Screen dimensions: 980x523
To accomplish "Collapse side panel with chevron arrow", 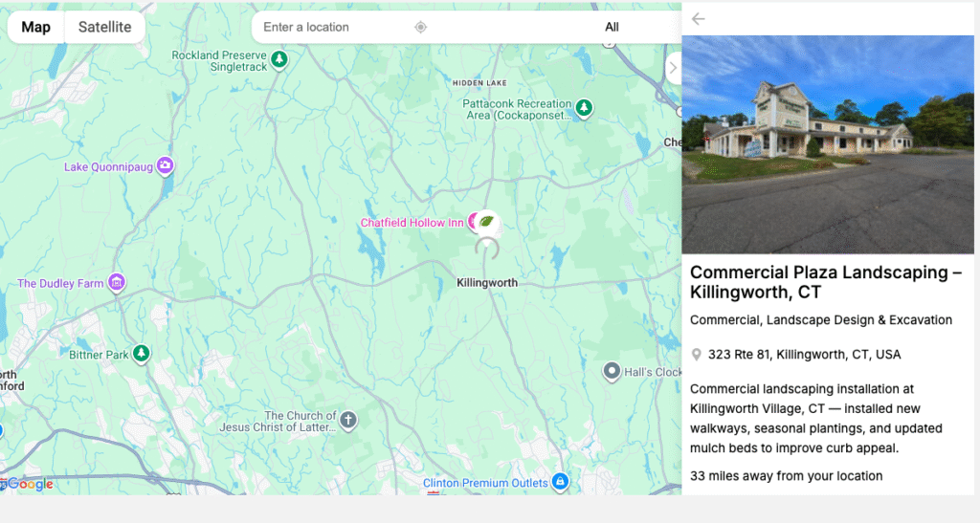I will coord(673,68).
